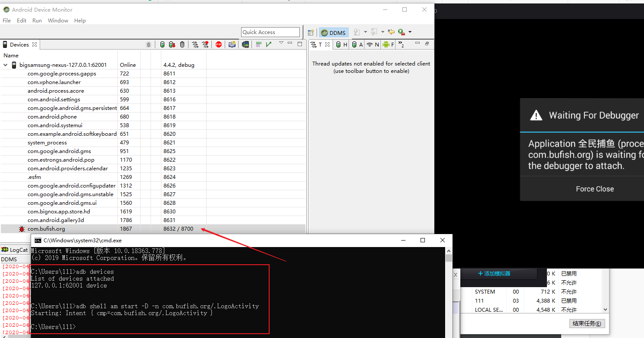Open the Devices panel view menu triangle

(281, 43)
